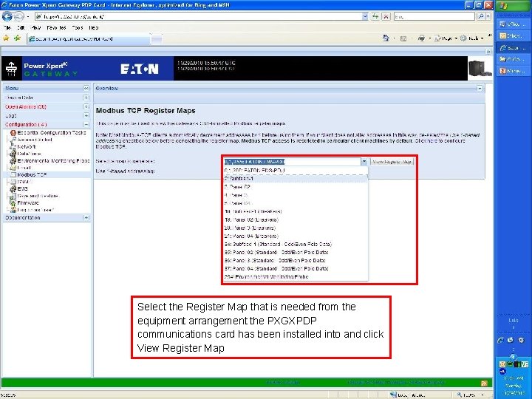532x399 pixels.
Task: Collapse the Menu panel with double-arrow
Action: [86, 88]
